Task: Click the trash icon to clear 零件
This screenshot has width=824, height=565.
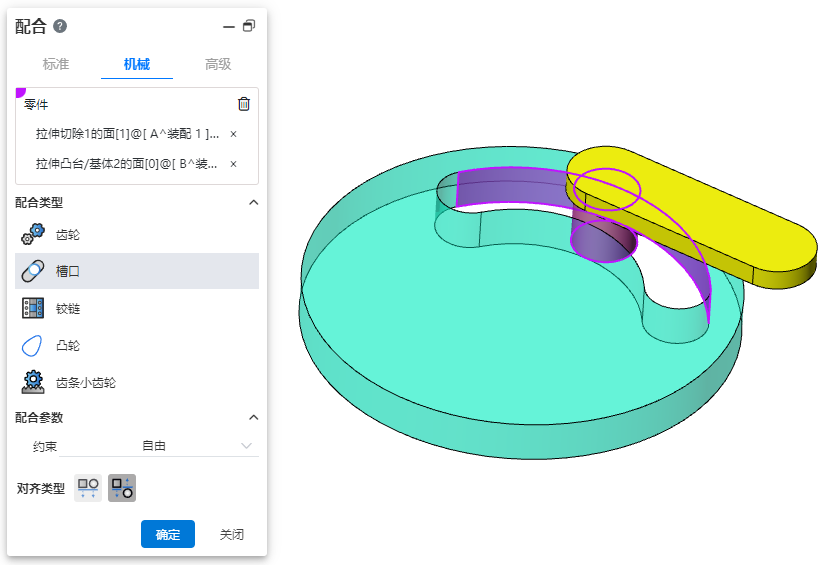Action: click(244, 104)
